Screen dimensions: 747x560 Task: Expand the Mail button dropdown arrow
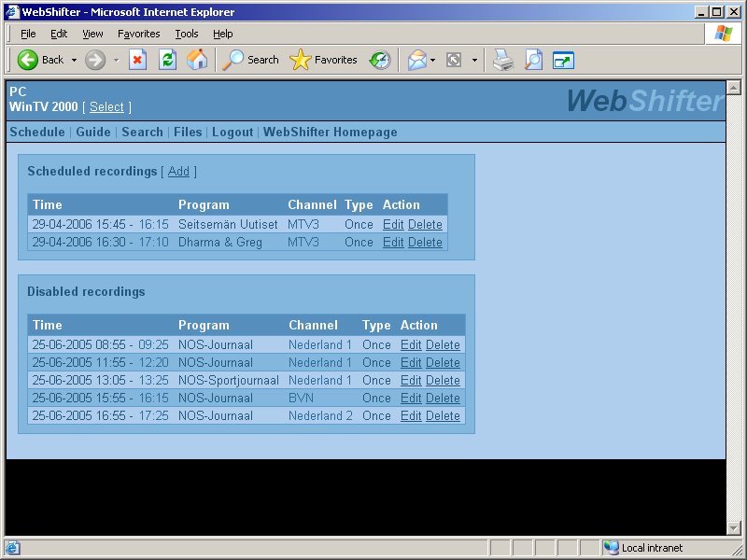(433, 60)
